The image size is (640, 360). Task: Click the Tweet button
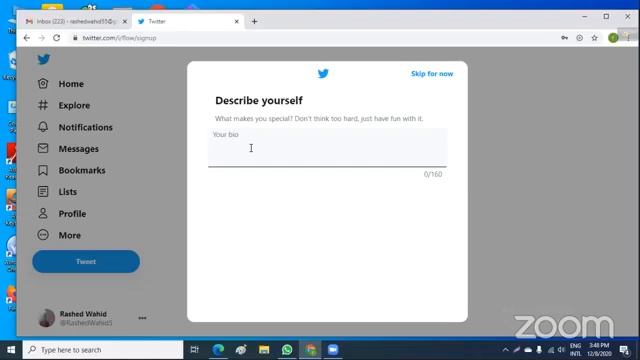pyautogui.click(x=86, y=262)
